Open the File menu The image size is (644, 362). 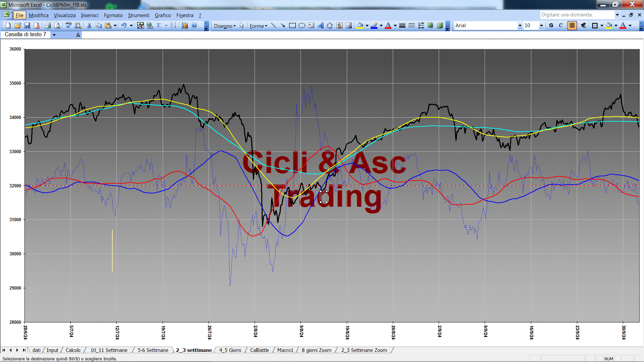(x=19, y=15)
